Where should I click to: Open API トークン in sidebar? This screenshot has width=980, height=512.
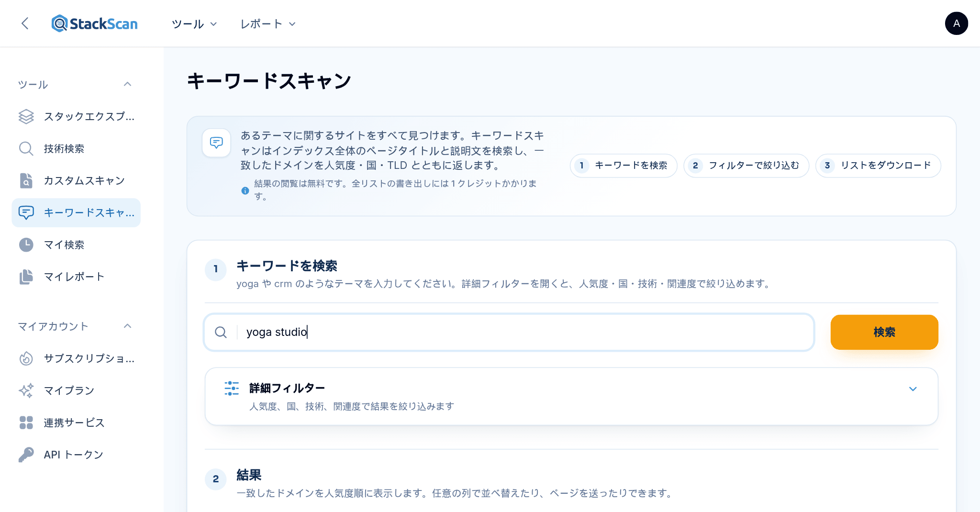[x=76, y=455]
